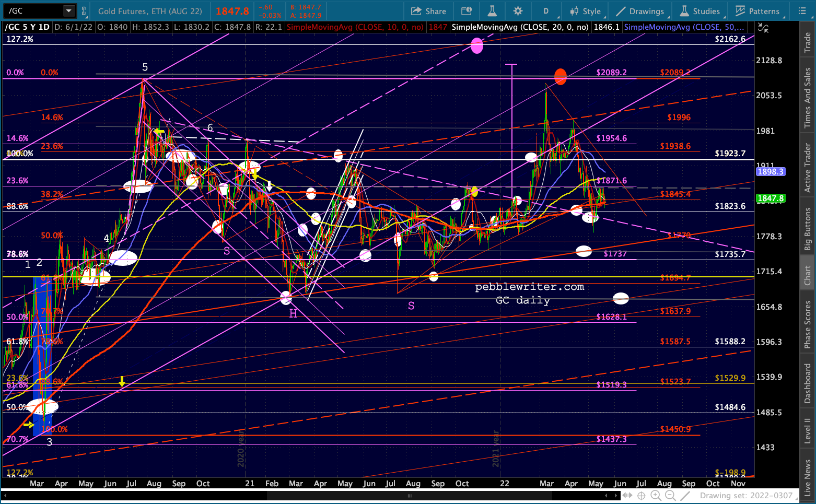This screenshot has height=504, width=816.
Task: Click the Share button
Action: (428, 11)
